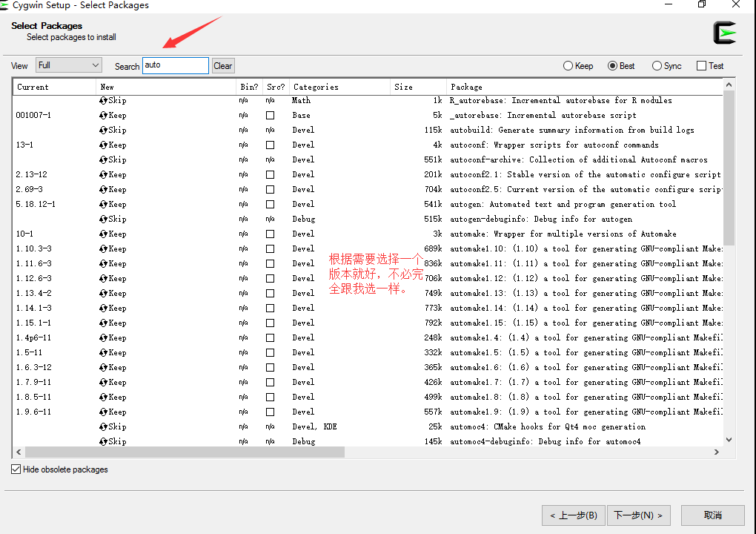Check the Src box for autogen
Image resolution: width=756 pixels, height=534 pixels.
click(x=270, y=205)
